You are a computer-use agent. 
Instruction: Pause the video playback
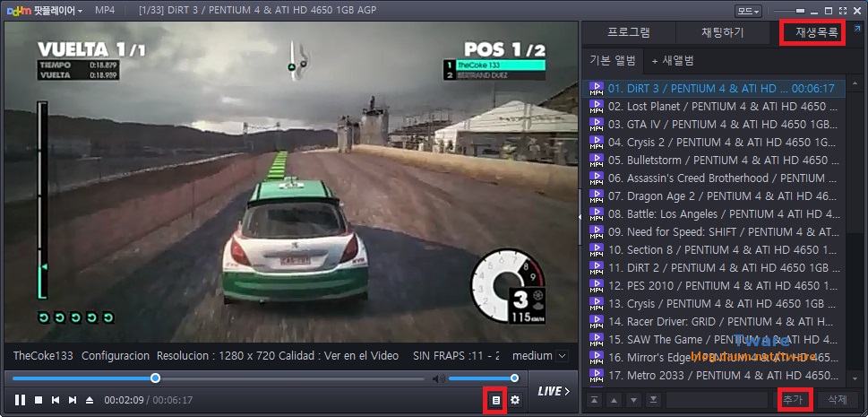20,400
